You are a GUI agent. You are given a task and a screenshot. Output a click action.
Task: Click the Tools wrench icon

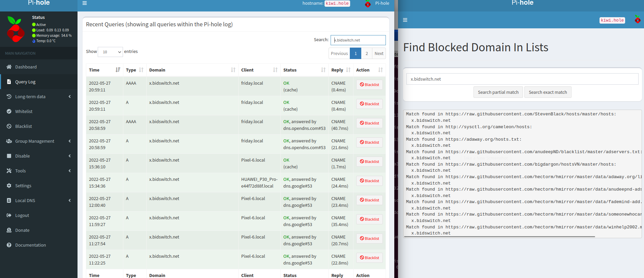(9, 171)
